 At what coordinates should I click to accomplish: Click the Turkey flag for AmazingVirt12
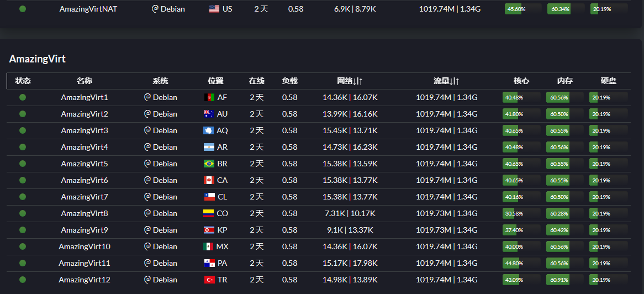click(x=209, y=280)
